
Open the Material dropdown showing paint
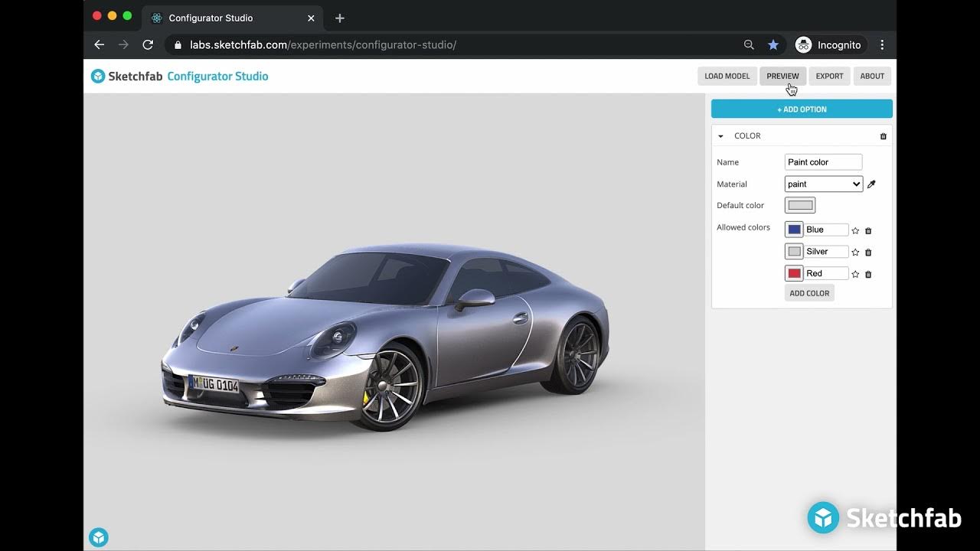click(x=824, y=184)
